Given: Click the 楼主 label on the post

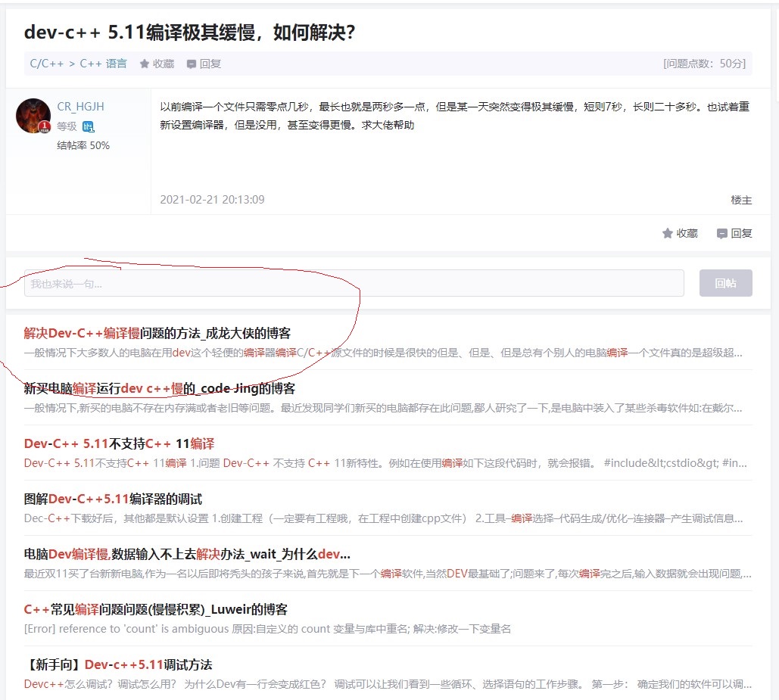Looking at the screenshot, I should [x=741, y=200].
